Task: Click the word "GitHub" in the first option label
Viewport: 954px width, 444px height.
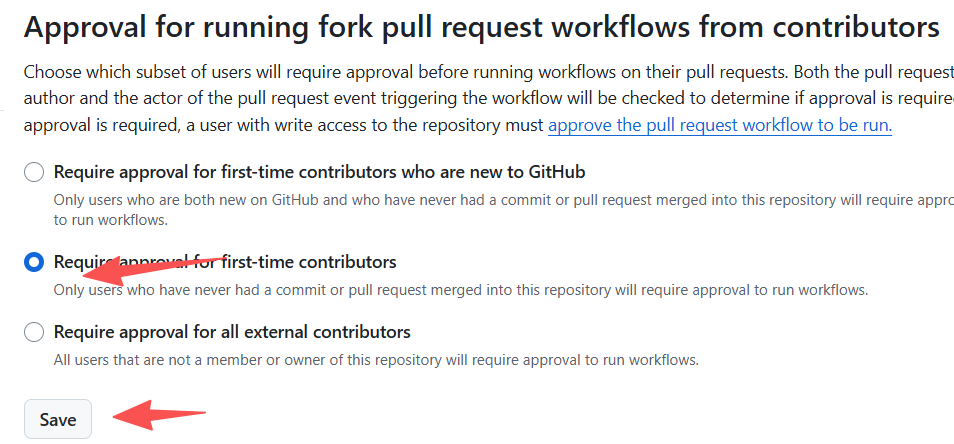Action: 554,172
